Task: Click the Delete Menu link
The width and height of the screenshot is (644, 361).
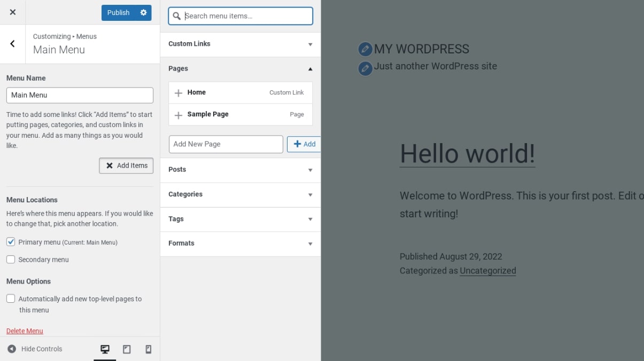Action: tap(25, 331)
